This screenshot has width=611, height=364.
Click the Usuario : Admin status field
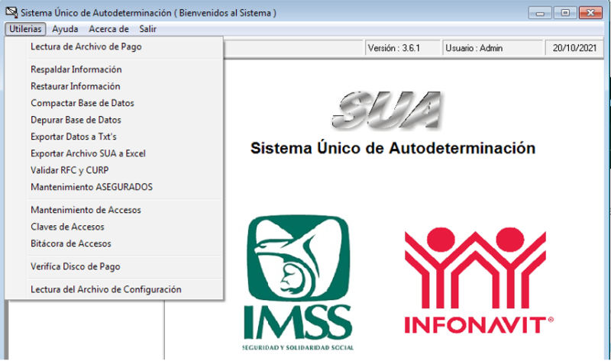coord(493,48)
